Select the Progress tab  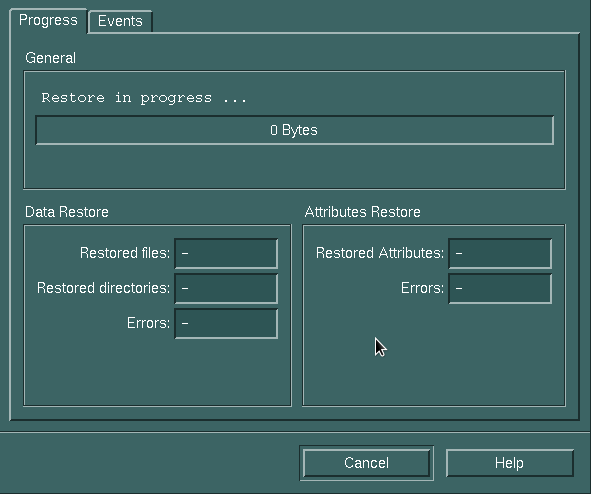[48, 20]
